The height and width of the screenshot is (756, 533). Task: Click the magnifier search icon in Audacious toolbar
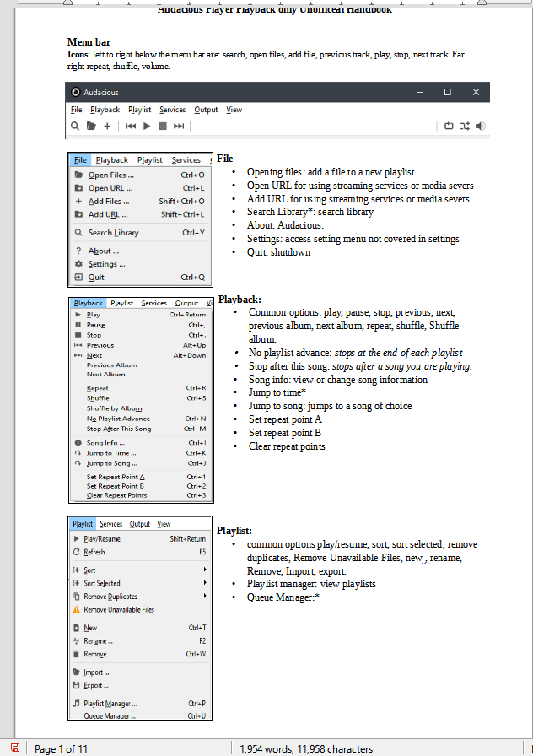tap(75, 126)
